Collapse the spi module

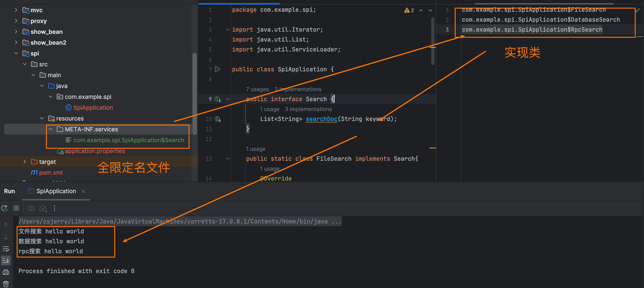pos(16,53)
